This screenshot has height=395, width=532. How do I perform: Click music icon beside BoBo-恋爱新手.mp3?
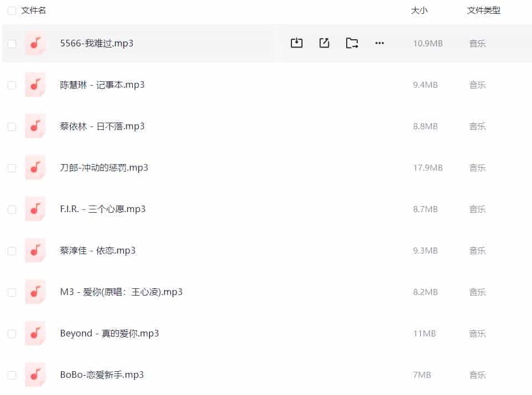(x=35, y=375)
